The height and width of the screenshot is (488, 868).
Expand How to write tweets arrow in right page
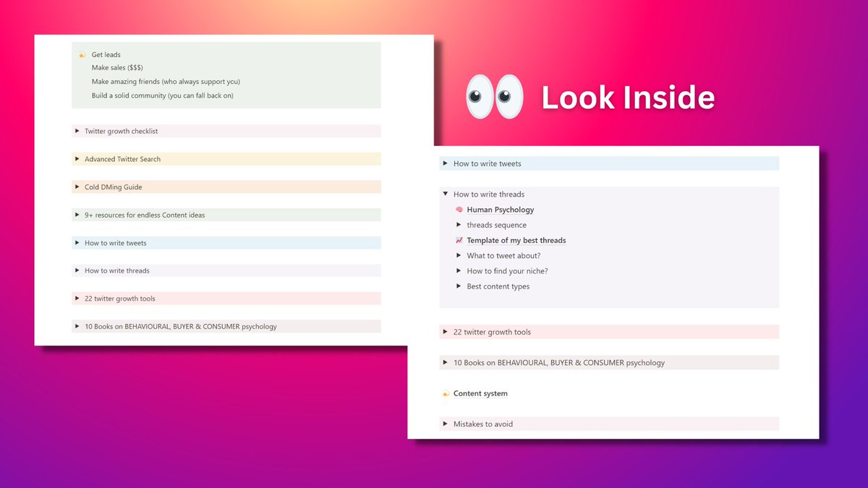(x=446, y=163)
